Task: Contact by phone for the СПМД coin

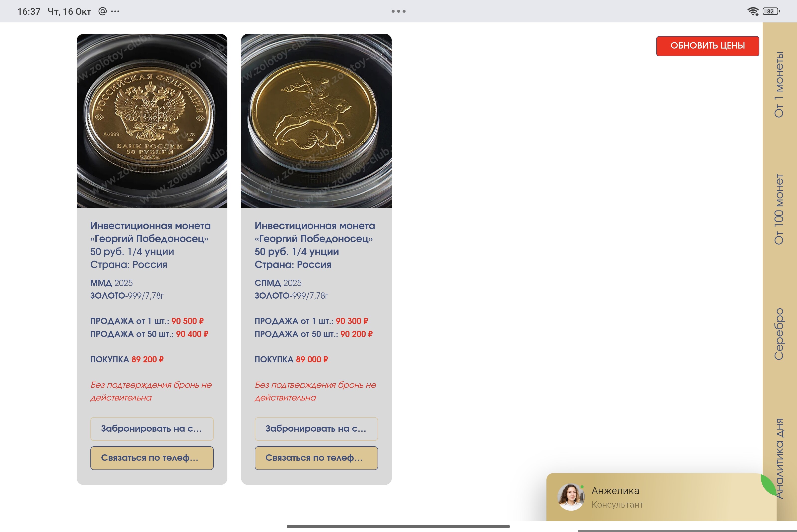Action: pyautogui.click(x=316, y=458)
